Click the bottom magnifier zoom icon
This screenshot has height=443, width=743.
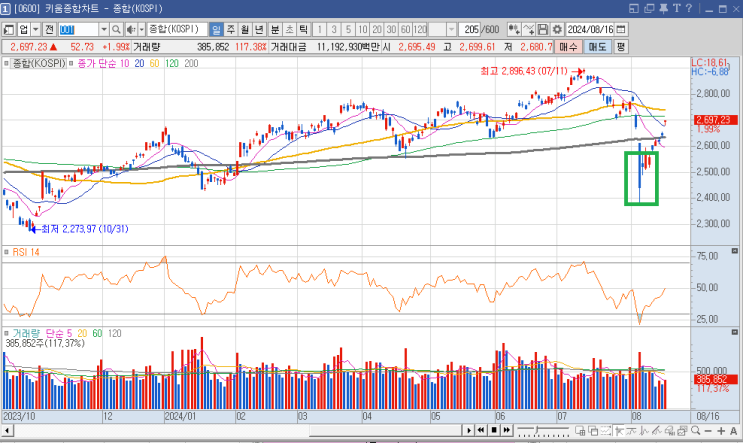(x=696, y=430)
